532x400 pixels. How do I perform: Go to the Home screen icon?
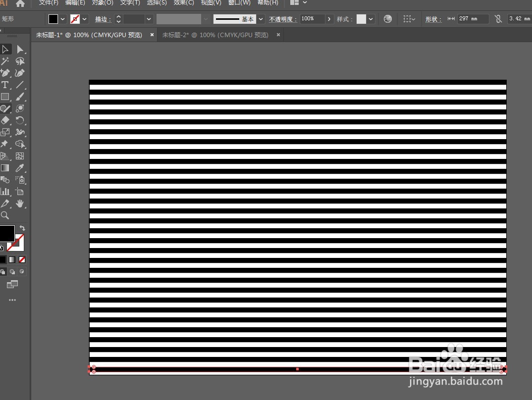pyautogui.click(x=20, y=3)
